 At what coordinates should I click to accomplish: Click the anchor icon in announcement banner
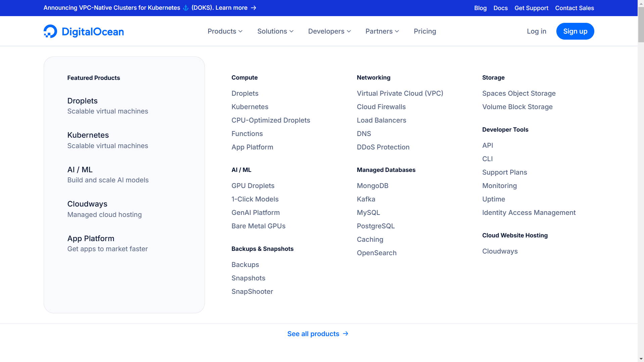pyautogui.click(x=186, y=8)
